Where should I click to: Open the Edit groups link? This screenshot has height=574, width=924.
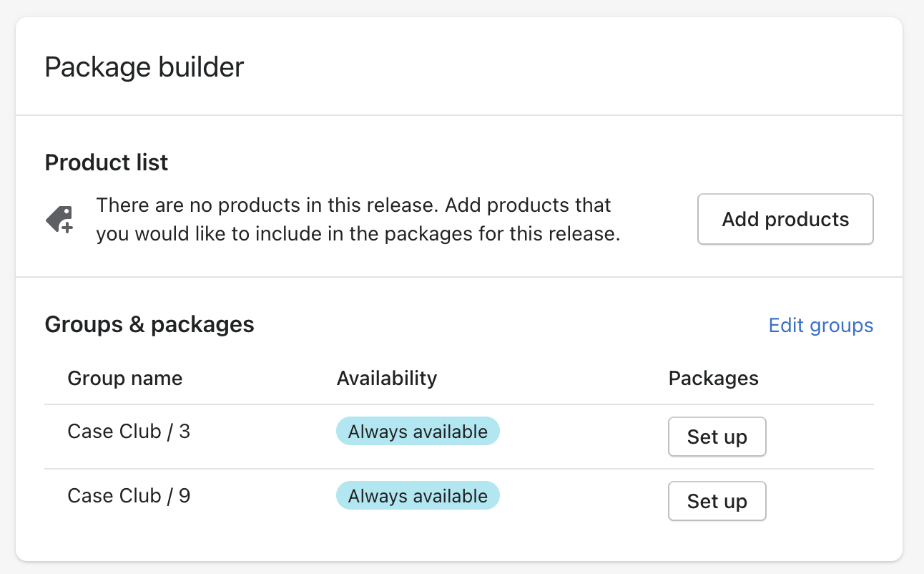click(x=820, y=326)
